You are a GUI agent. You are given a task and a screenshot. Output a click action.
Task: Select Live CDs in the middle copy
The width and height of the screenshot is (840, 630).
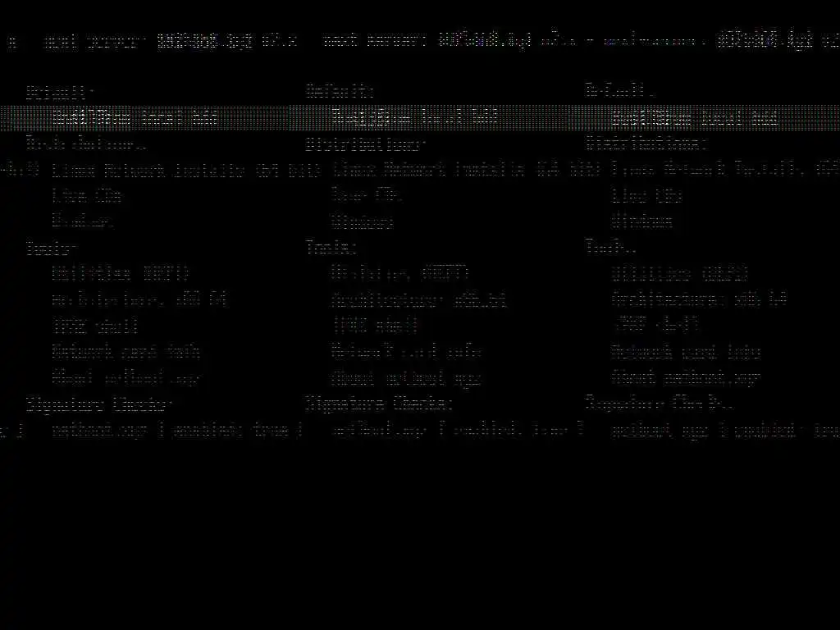pyautogui.click(x=367, y=195)
